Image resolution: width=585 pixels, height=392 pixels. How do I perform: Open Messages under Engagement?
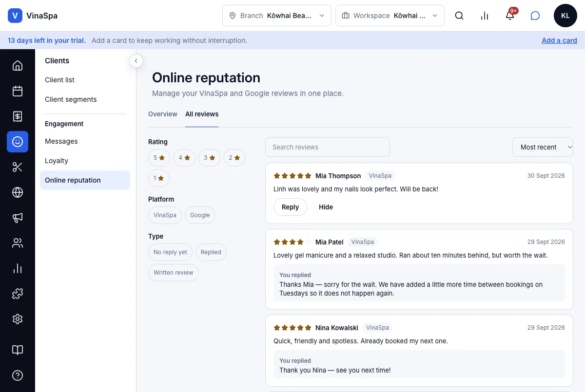tap(85, 141)
